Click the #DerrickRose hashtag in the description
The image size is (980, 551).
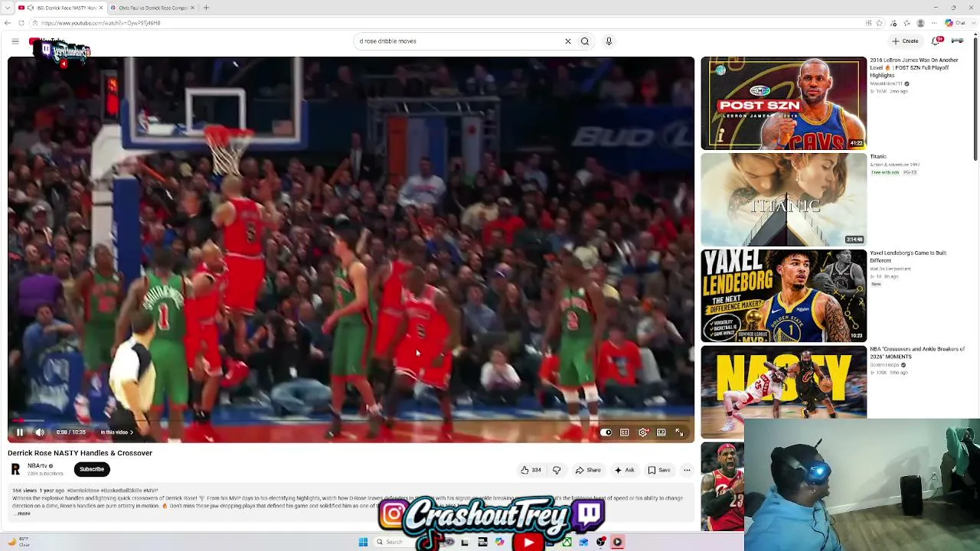click(x=83, y=491)
